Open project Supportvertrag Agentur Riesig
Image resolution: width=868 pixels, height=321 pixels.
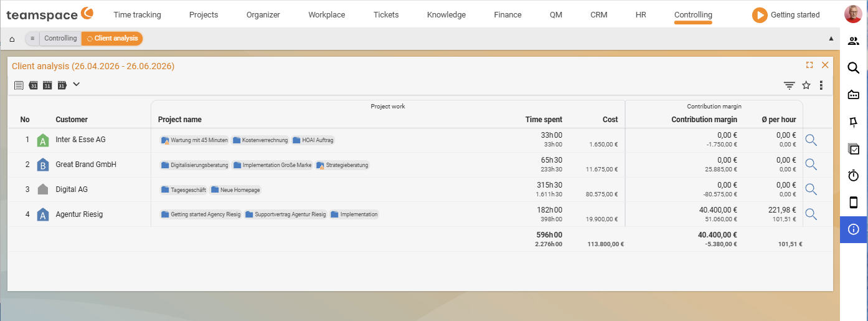[x=286, y=214]
